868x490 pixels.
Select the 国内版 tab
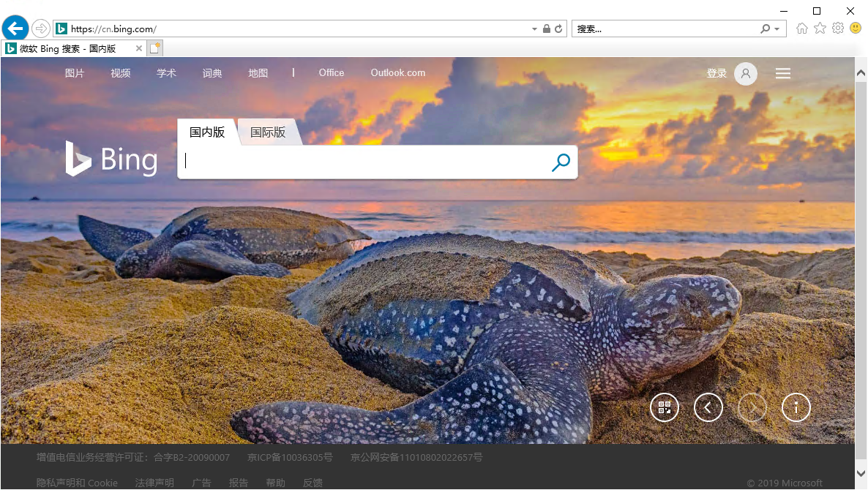click(x=207, y=132)
